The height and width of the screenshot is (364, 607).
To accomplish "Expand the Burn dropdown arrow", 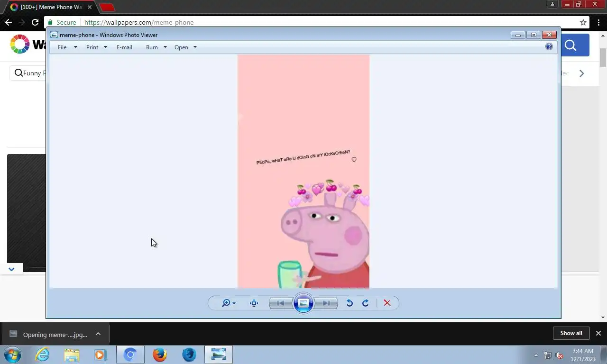I will point(165,47).
